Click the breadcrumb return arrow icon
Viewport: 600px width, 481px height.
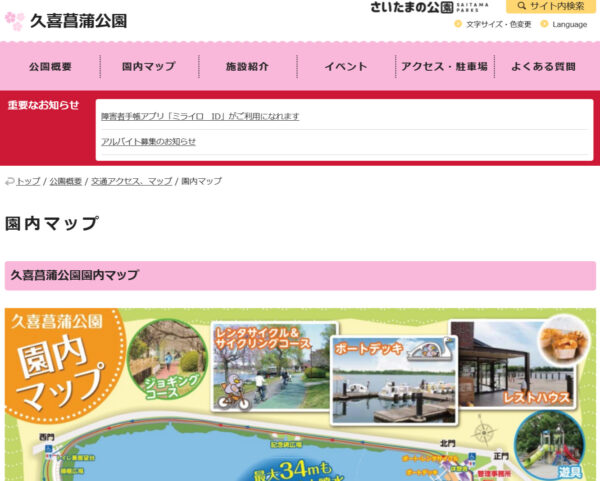(10, 181)
